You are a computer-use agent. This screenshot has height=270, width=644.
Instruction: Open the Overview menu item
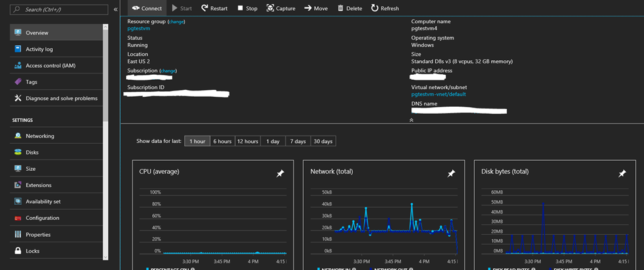pos(56,33)
